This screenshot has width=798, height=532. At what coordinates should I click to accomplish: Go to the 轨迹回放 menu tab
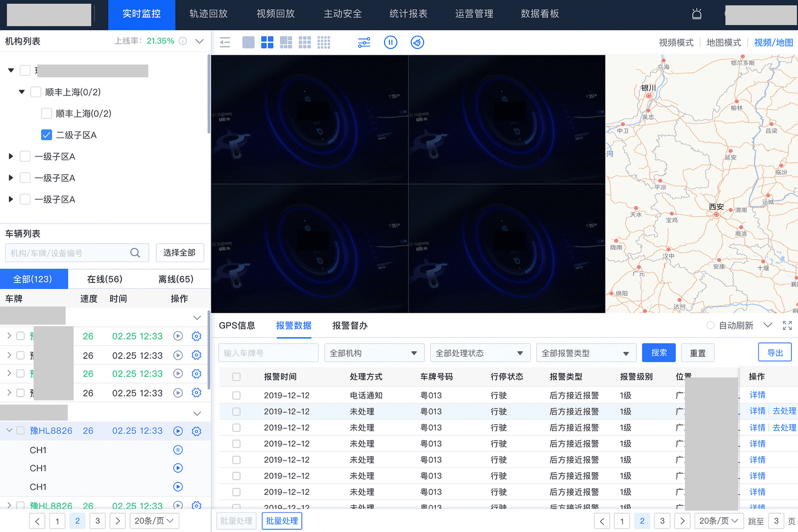click(209, 14)
